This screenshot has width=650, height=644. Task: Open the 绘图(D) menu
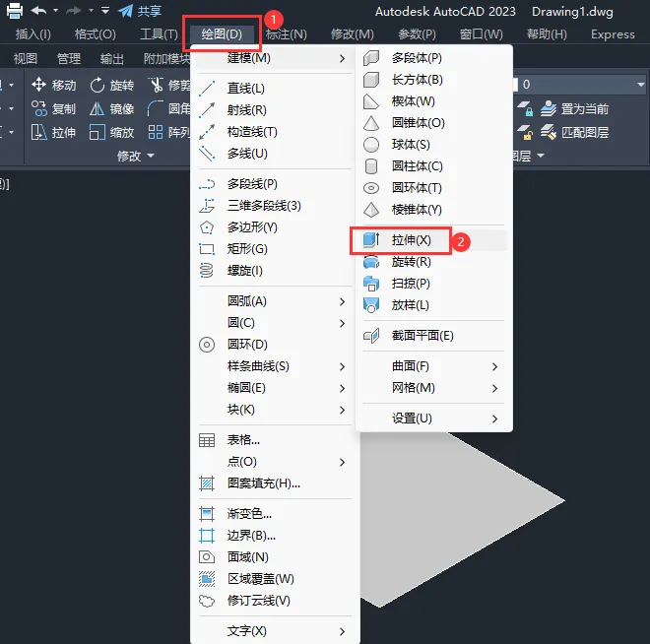(x=222, y=34)
